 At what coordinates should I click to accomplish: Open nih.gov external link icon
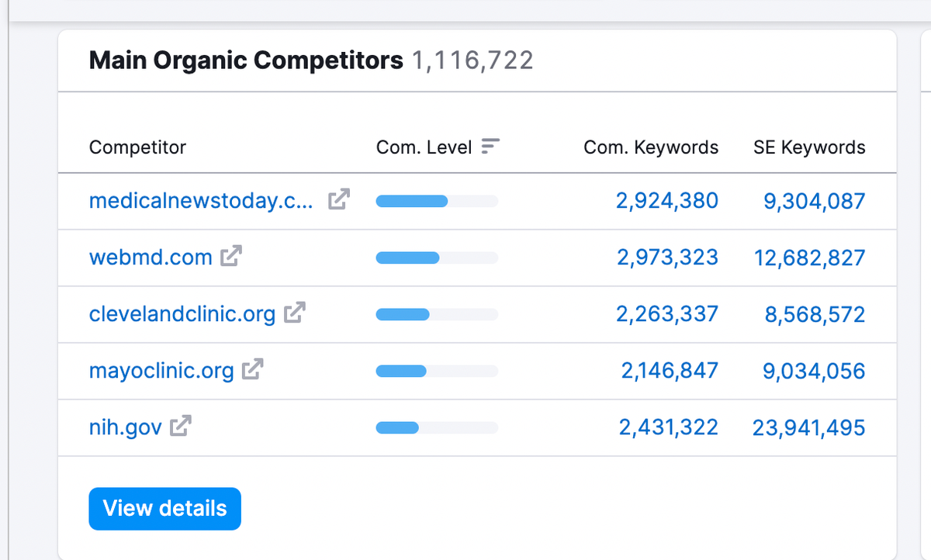tap(181, 426)
